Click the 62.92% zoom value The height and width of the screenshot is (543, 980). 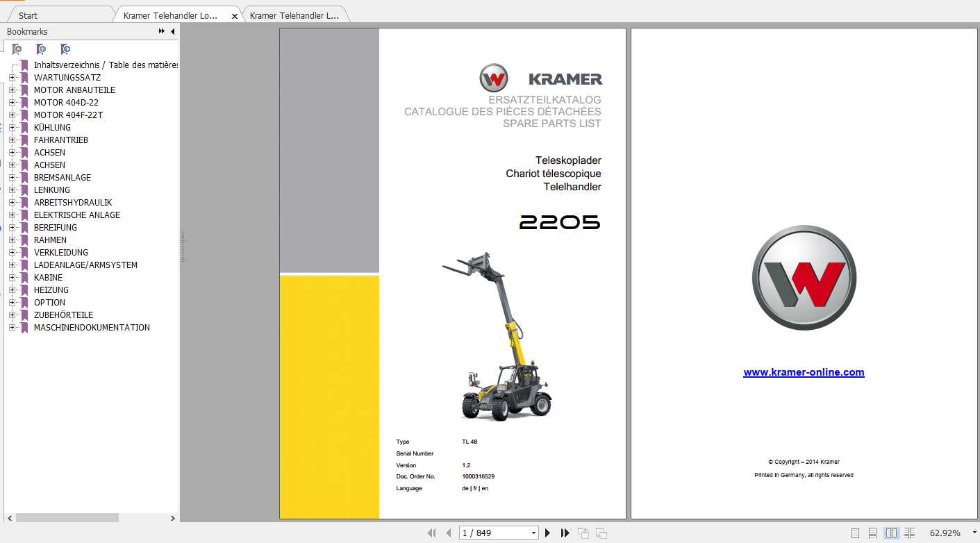coord(945,533)
